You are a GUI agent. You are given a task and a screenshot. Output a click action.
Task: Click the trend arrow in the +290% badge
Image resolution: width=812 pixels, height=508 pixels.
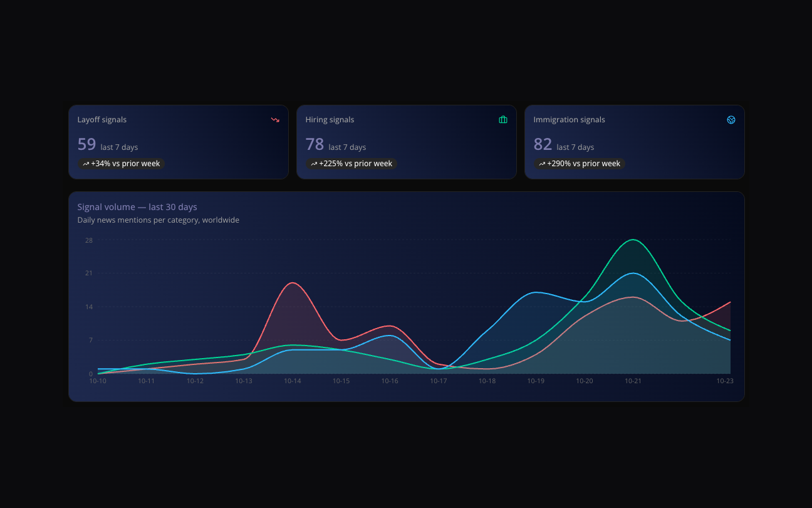pos(542,164)
